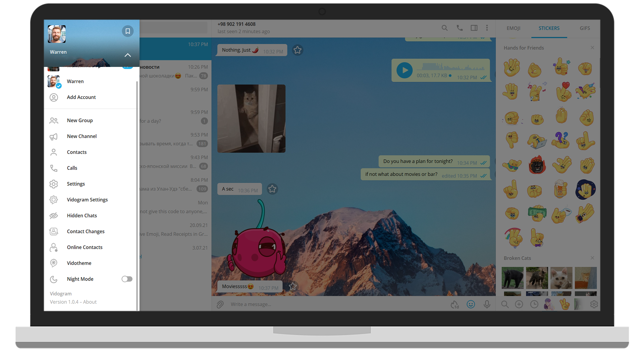
Task: Click the About link
Action: (90, 302)
